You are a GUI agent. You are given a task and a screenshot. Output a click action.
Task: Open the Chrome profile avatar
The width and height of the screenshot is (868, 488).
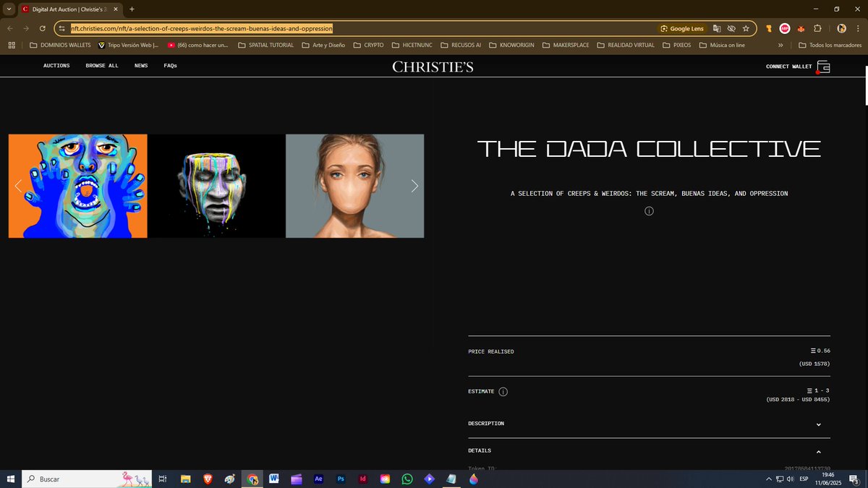point(841,28)
